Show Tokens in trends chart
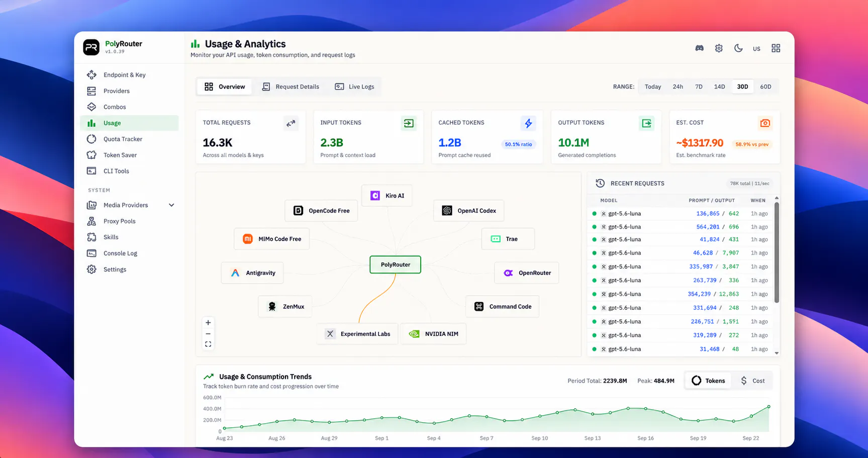Viewport: 868px width, 458px height. click(x=709, y=381)
